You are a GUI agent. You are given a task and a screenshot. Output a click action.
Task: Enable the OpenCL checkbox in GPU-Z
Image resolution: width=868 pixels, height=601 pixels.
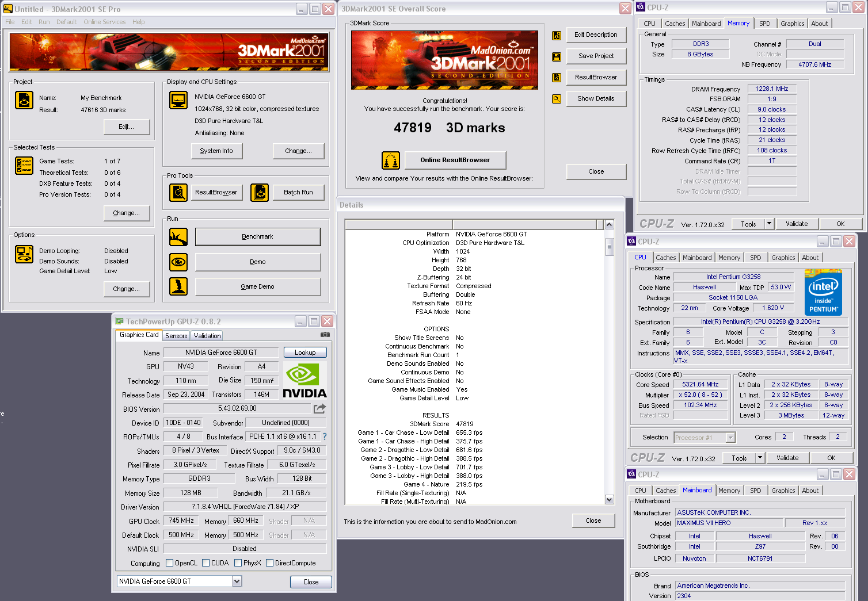click(169, 563)
